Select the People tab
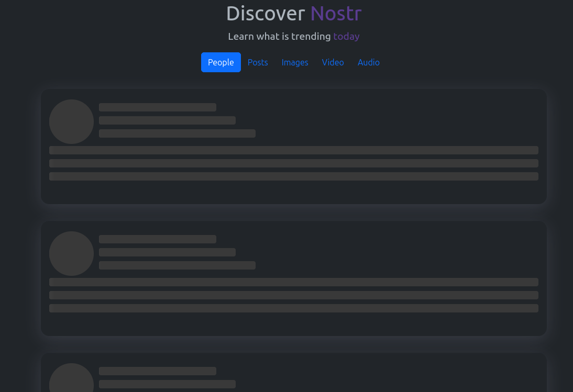 pyautogui.click(x=221, y=62)
